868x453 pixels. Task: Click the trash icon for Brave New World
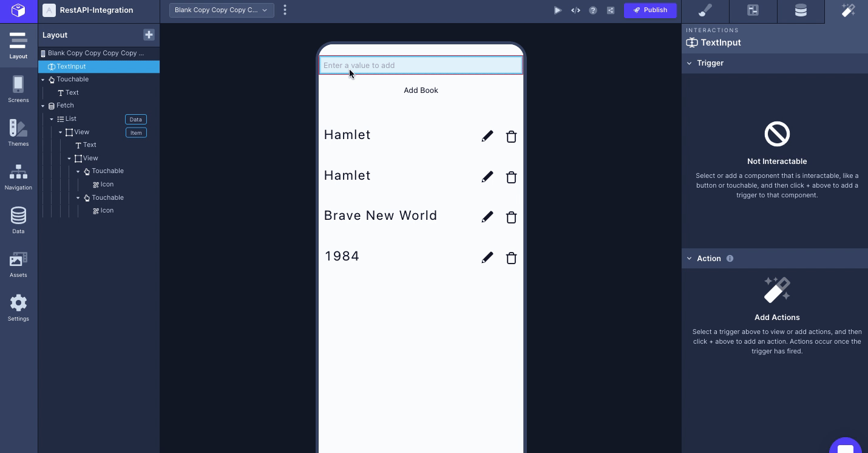coord(511,217)
